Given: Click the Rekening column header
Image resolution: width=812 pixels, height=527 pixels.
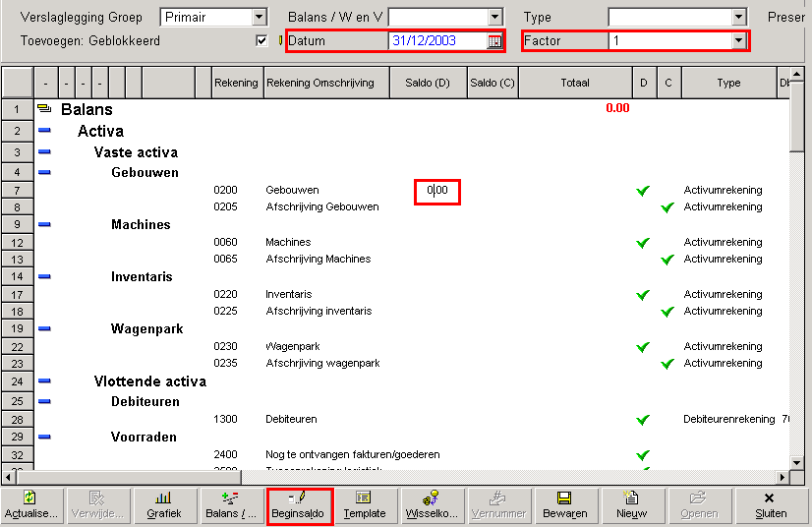Looking at the screenshot, I should pyautogui.click(x=236, y=83).
